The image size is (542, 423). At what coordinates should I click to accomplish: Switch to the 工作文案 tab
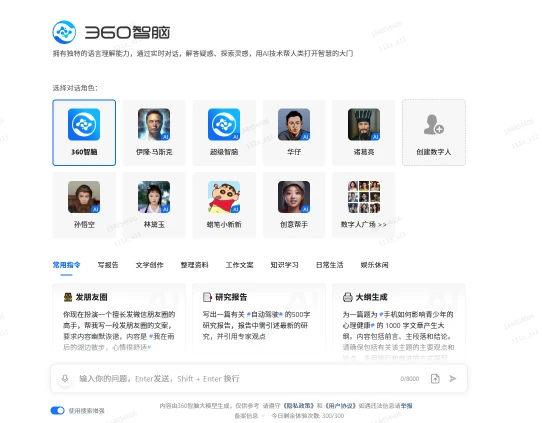239,265
